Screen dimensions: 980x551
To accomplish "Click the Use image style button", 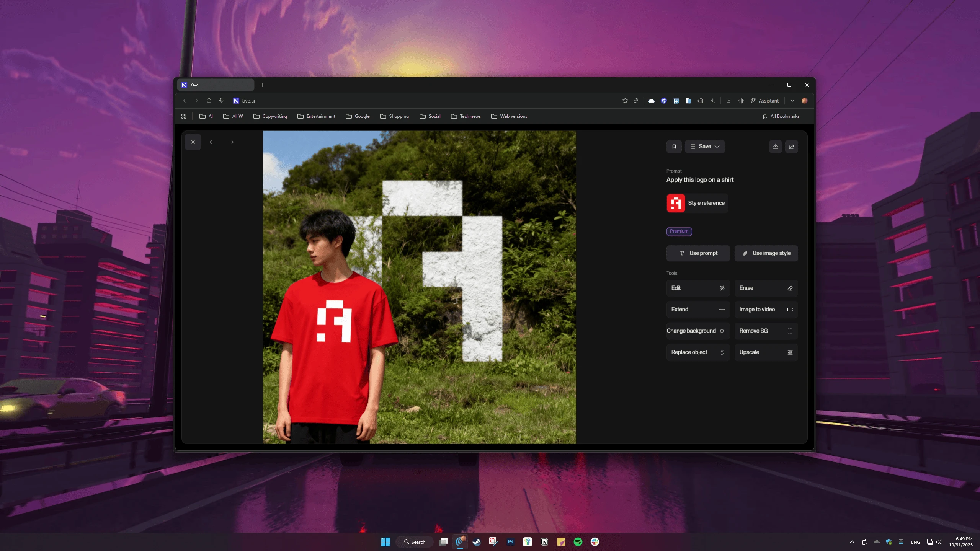I will pyautogui.click(x=766, y=253).
